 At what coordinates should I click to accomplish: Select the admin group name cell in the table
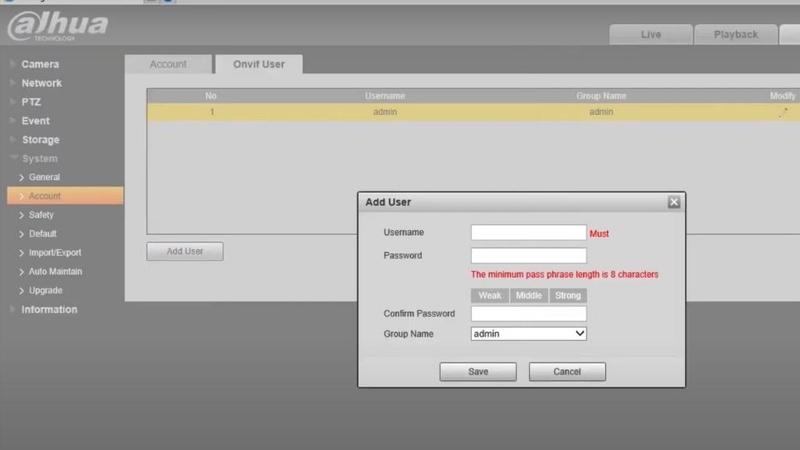[601, 112]
